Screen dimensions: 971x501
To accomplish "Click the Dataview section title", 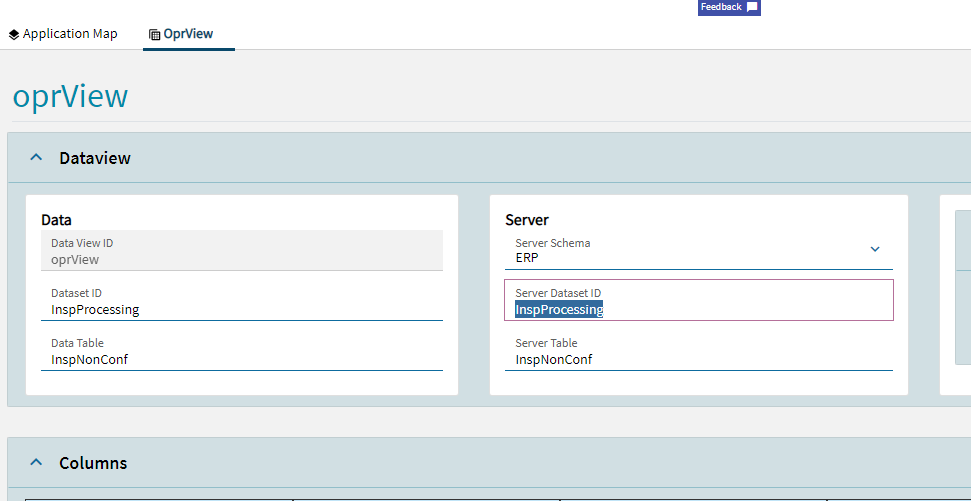I will click(95, 158).
